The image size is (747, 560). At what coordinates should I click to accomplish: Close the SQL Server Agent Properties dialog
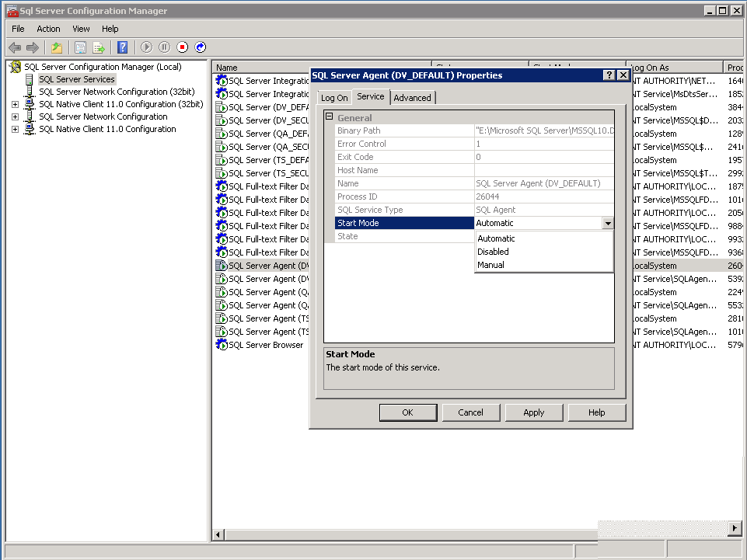coord(623,75)
